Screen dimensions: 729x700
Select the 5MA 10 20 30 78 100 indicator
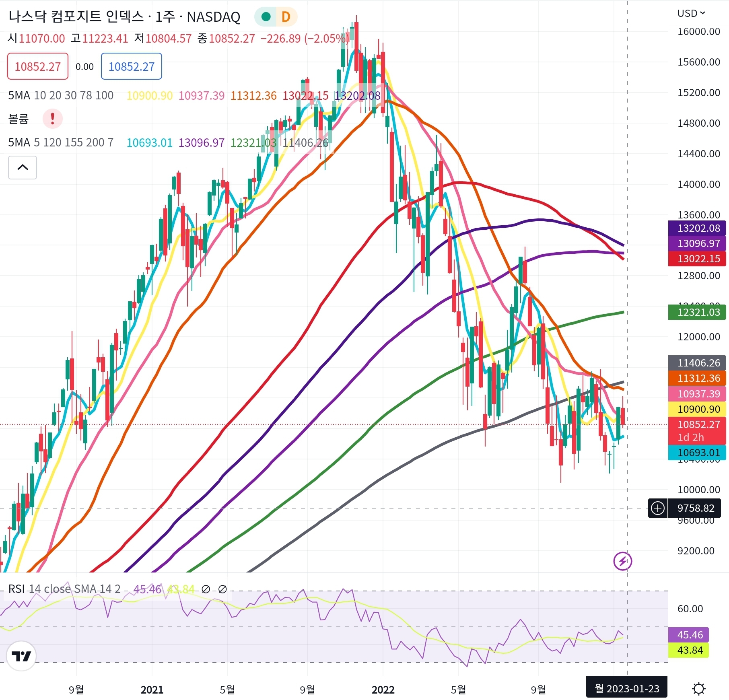61,95
